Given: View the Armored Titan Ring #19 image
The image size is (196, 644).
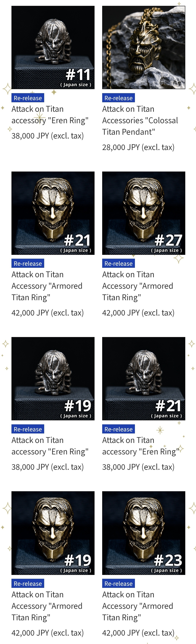Looking at the screenshot, I should click(x=53, y=533).
